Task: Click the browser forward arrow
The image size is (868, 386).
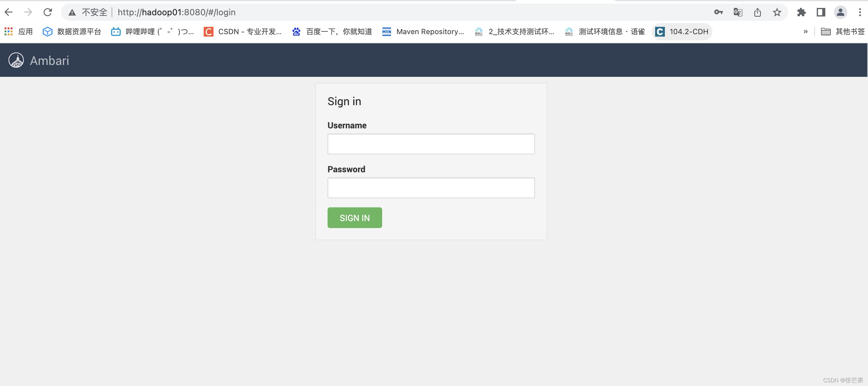Action: [x=28, y=13]
